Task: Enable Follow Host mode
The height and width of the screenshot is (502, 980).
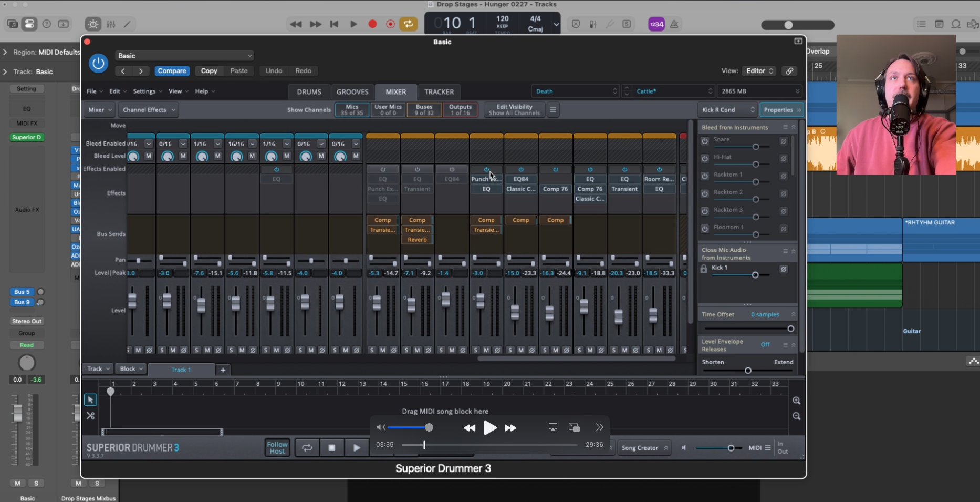Action: (277, 448)
